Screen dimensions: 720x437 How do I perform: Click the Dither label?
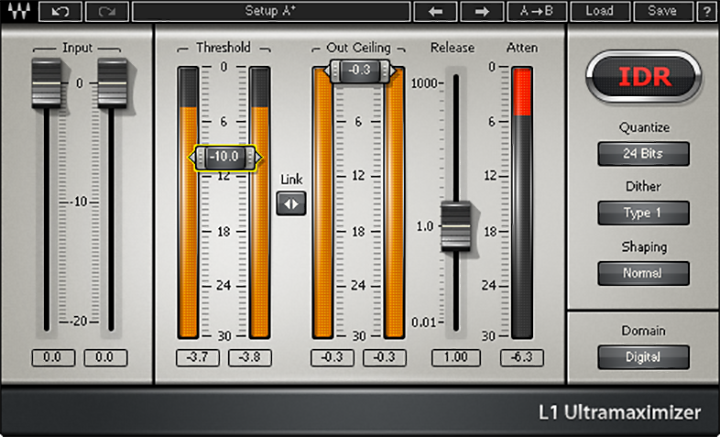tap(643, 186)
